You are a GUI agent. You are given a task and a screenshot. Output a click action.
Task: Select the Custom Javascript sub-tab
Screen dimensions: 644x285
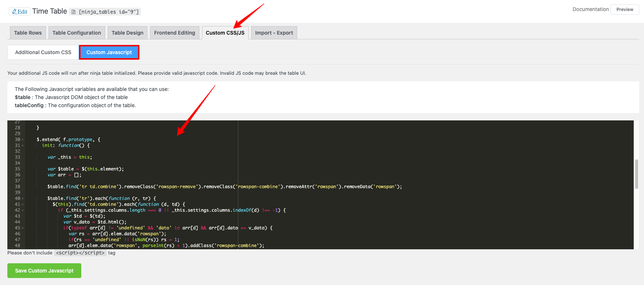pyautogui.click(x=109, y=52)
